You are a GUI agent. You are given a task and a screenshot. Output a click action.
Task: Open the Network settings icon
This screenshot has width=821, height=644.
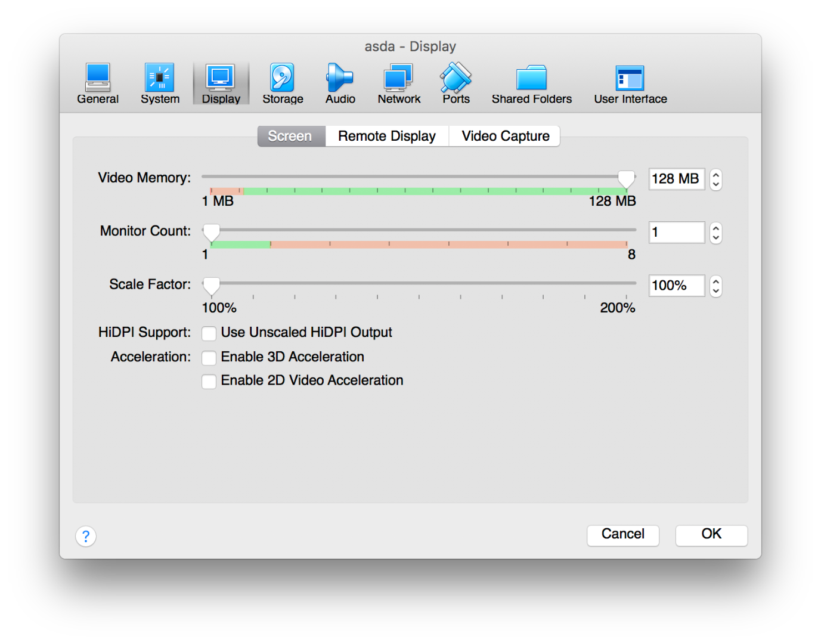click(x=399, y=83)
